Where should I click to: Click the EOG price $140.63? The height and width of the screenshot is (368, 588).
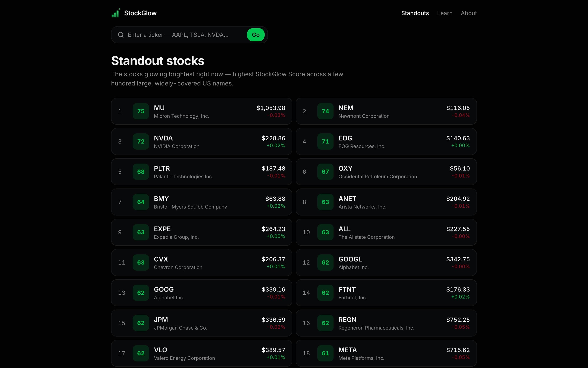[458, 138]
